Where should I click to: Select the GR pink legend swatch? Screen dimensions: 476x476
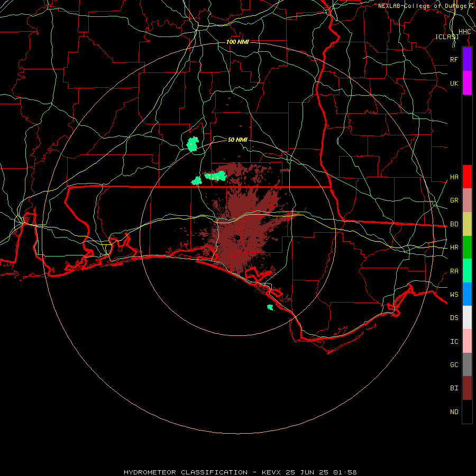pos(467,200)
